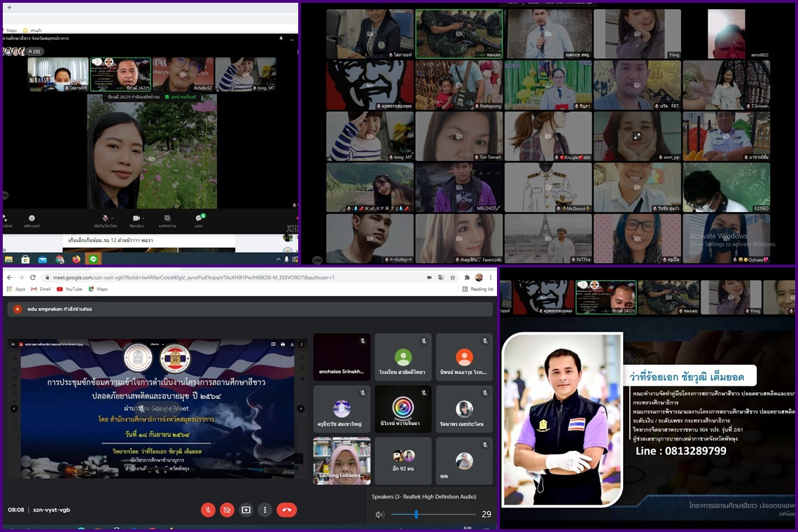Screen dimensions: 798x532
Task: Open the 192 participants counter
Action: 34,51
